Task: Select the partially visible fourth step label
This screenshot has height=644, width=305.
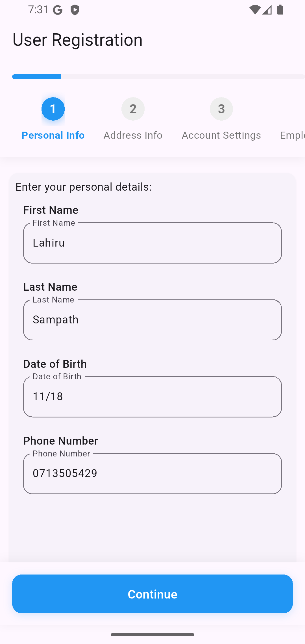Action: pos(292,135)
